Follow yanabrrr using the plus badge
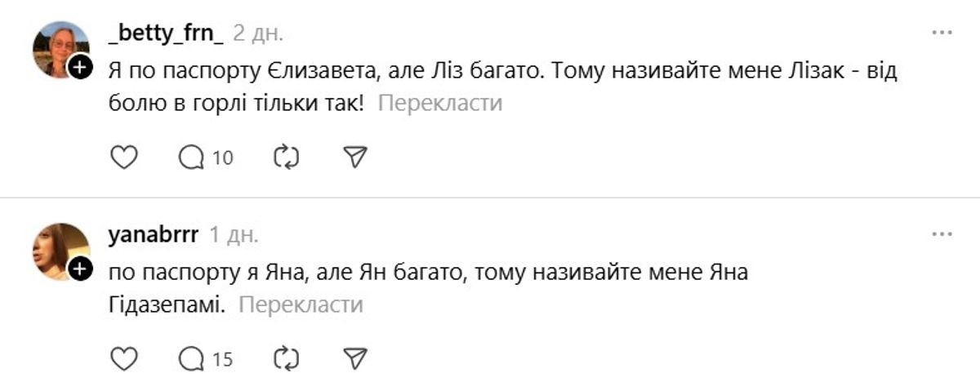This screenshot has width=980, height=382. [79, 269]
